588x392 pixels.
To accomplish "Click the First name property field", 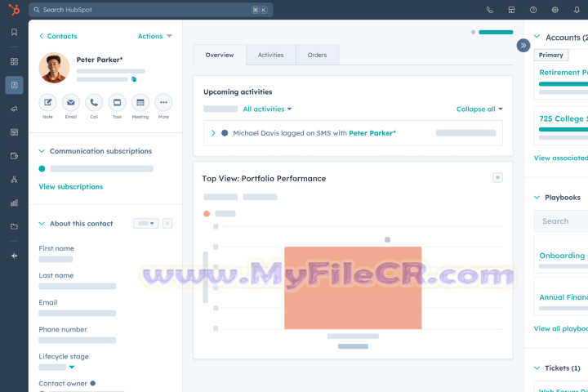I will [x=56, y=259].
